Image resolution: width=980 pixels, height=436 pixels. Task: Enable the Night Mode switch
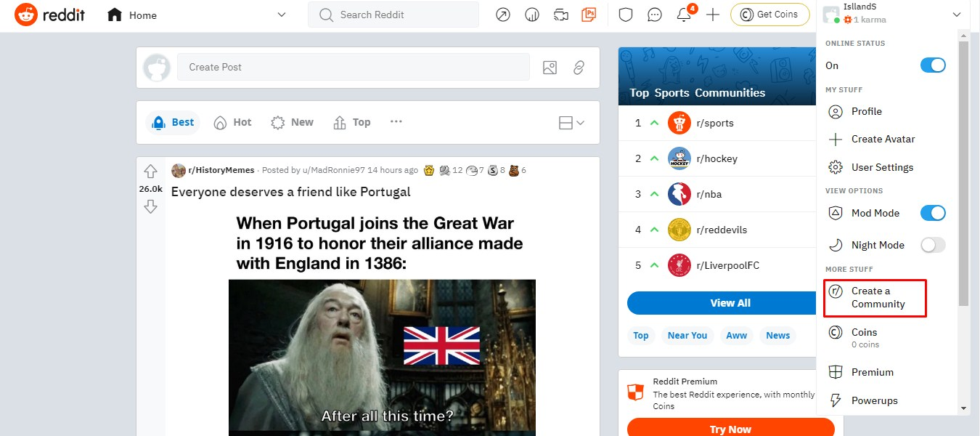933,245
